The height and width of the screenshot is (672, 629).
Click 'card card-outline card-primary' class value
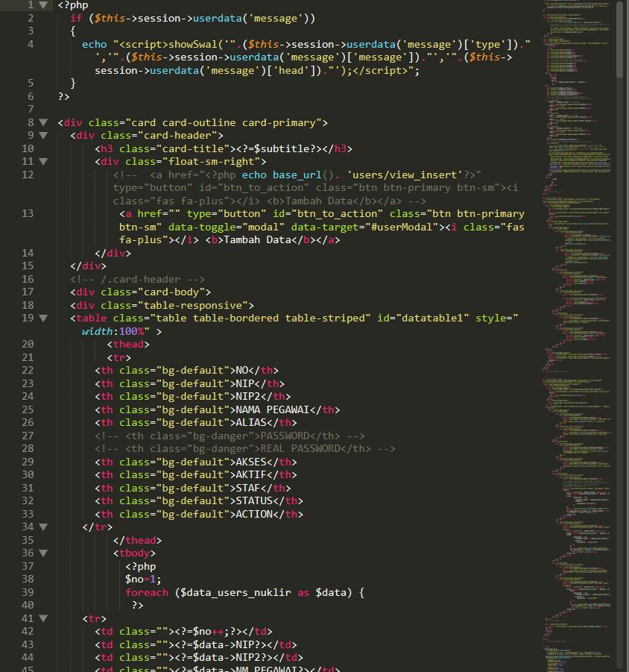tap(223, 123)
